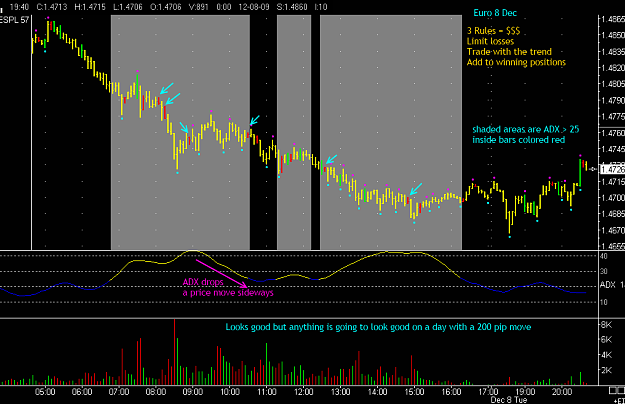Click the 19:00 time axis label

(525, 392)
